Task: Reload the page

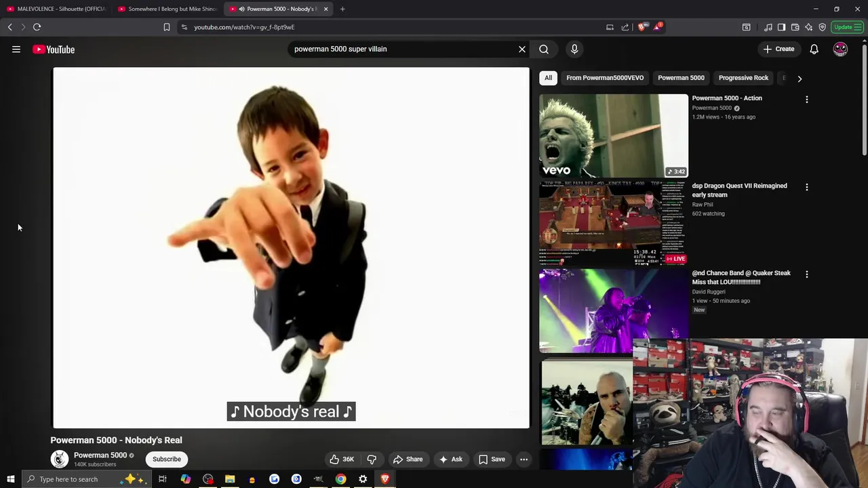Action: [x=37, y=27]
